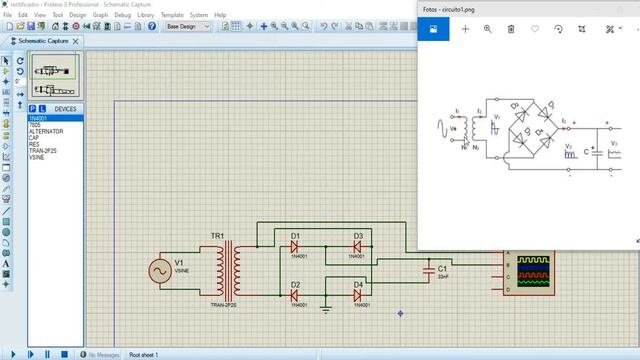This screenshot has height=360, width=640.
Task: Click the Undo arrow icon
Action: 324,27
